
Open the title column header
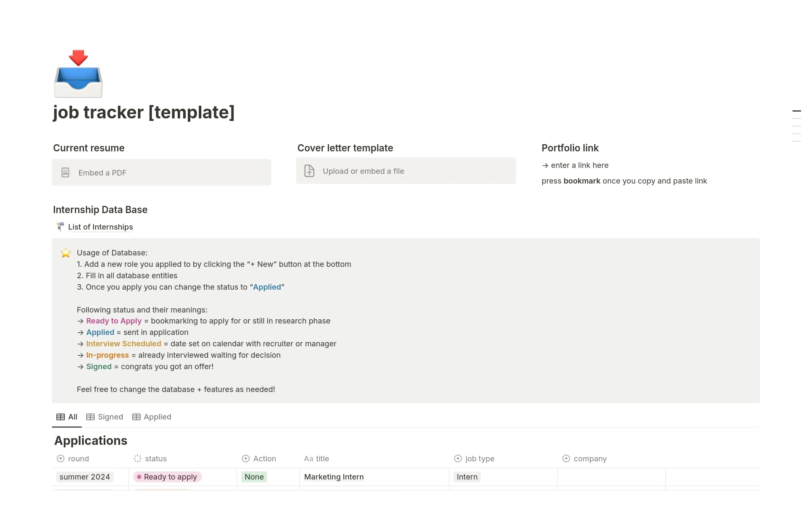[322, 458]
